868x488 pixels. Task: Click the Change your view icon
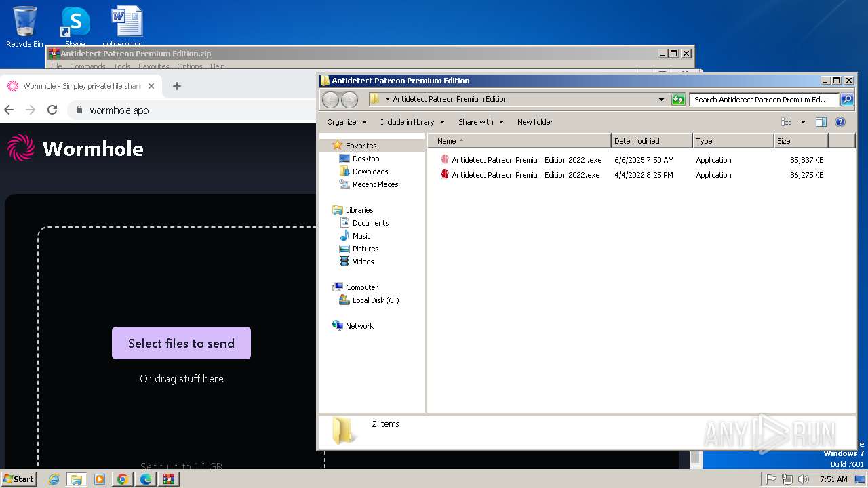787,122
